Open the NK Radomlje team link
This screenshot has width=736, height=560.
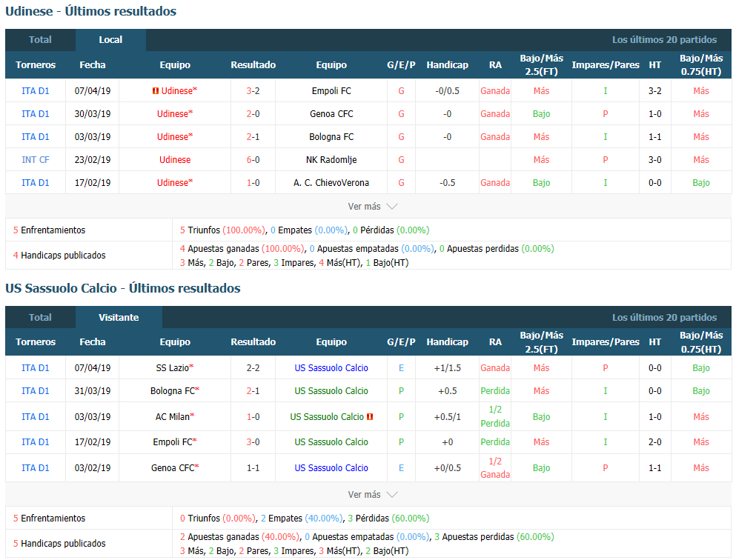[x=331, y=160]
